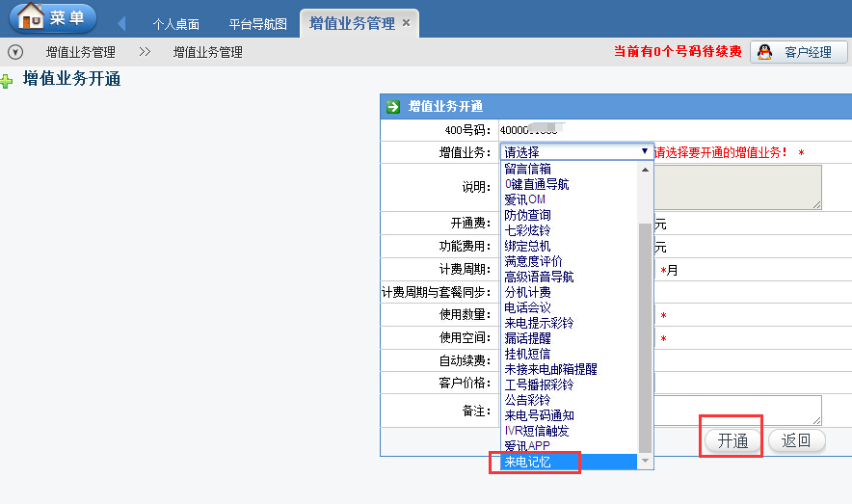The image size is (852, 504).
Task: Open the 平台导航图 tab
Action: (x=257, y=24)
